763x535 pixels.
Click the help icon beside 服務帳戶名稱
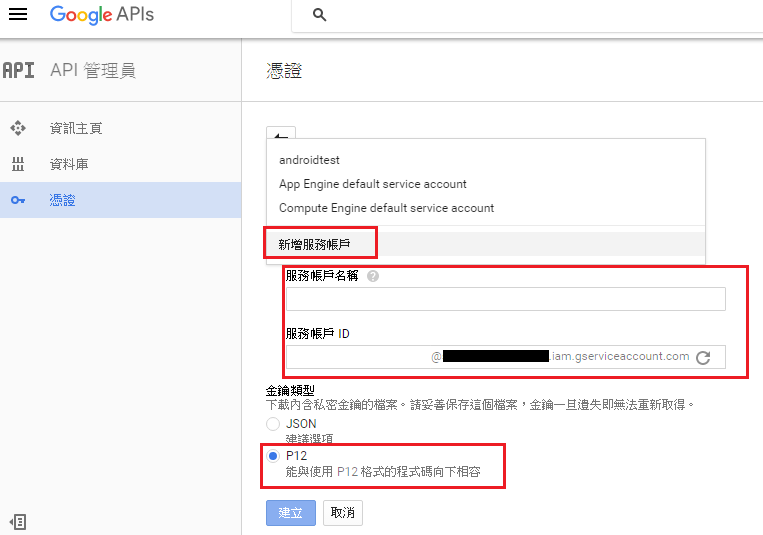coord(373,277)
